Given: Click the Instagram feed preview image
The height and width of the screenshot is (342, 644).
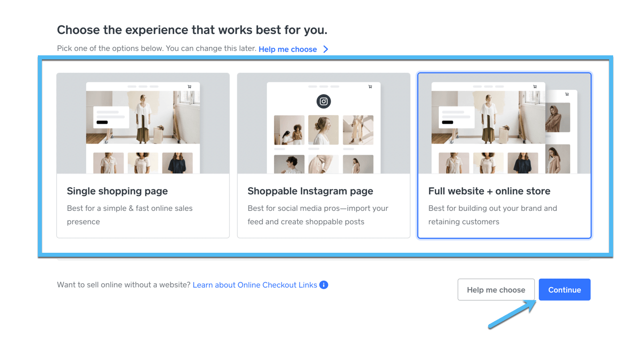Looking at the screenshot, I should (x=324, y=124).
